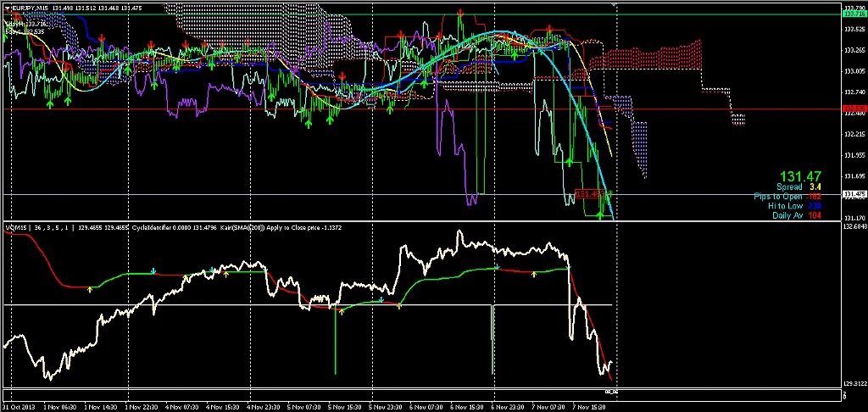868x412 pixels.
Task: Select the 5day L 132.535 label
Action: point(25,31)
